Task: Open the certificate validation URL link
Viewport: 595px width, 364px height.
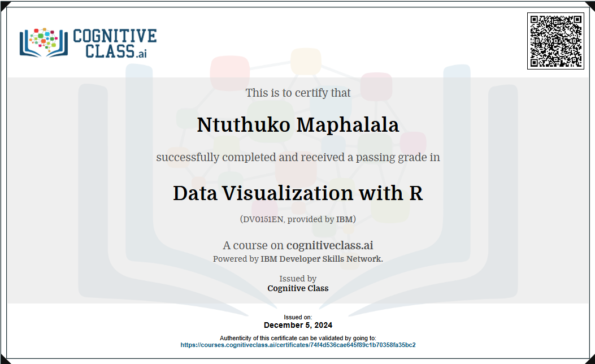Action: pos(298,345)
